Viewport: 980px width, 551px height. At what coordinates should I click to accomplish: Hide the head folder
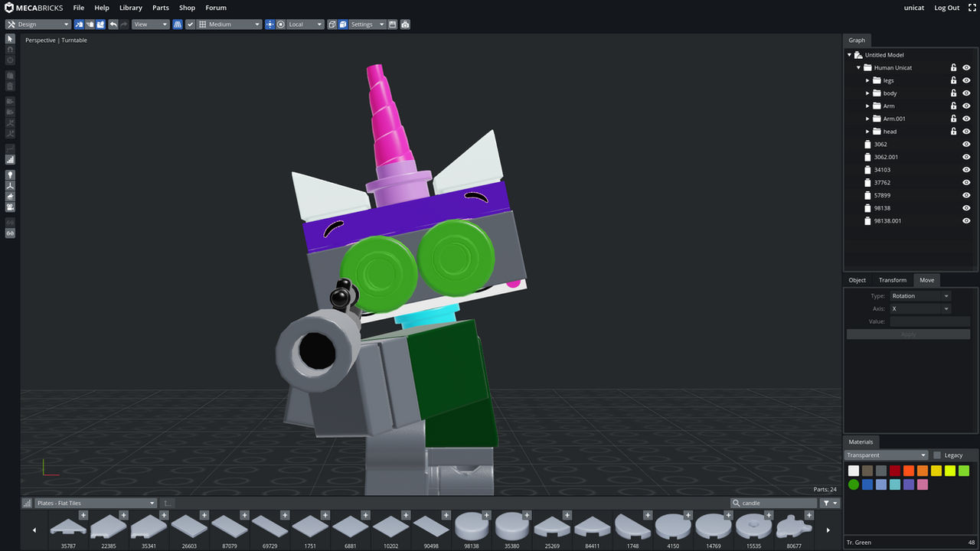[966, 132]
